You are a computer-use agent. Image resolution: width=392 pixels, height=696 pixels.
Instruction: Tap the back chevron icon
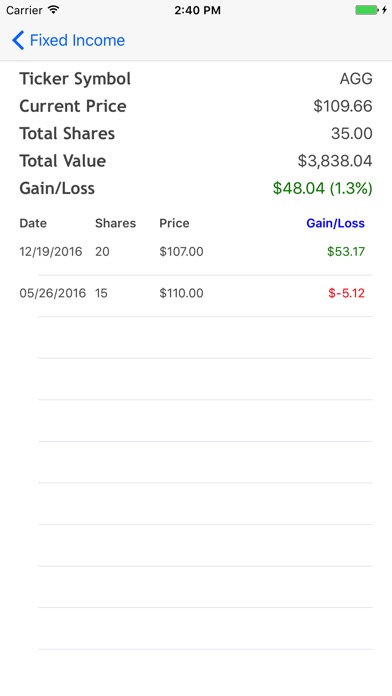(18, 40)
